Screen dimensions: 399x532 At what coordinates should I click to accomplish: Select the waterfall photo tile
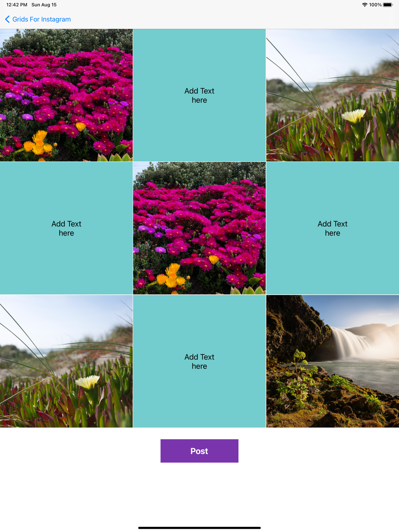point(333,361)
